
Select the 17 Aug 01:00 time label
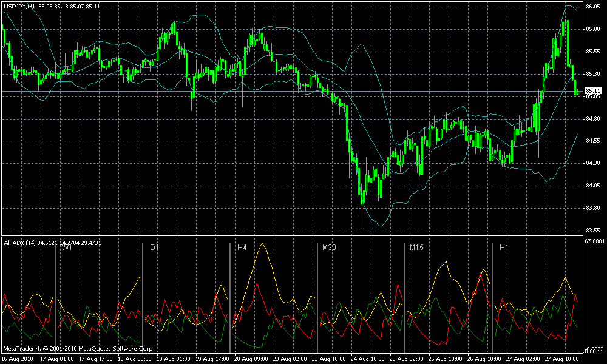(x=57, y=359)
